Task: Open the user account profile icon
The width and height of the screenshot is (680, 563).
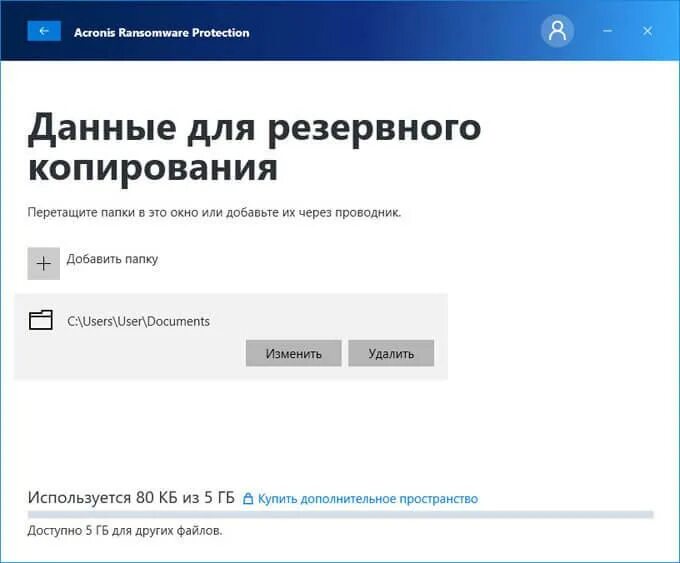Action: [557, 31]
